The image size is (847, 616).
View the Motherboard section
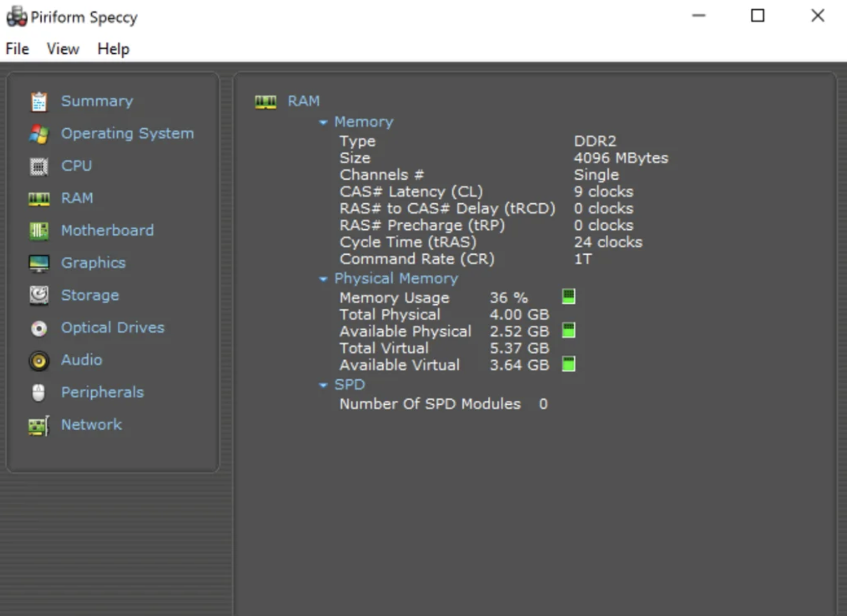point(107,231)
